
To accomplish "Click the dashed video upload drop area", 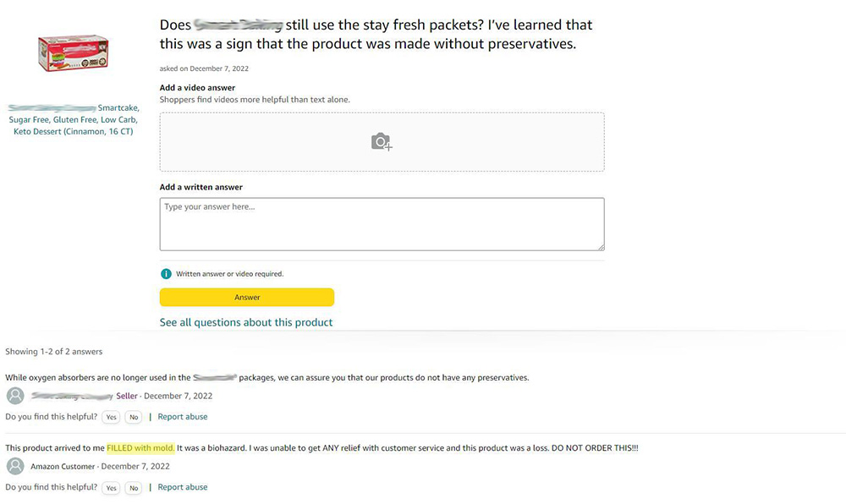I will [x=382, y=142].
